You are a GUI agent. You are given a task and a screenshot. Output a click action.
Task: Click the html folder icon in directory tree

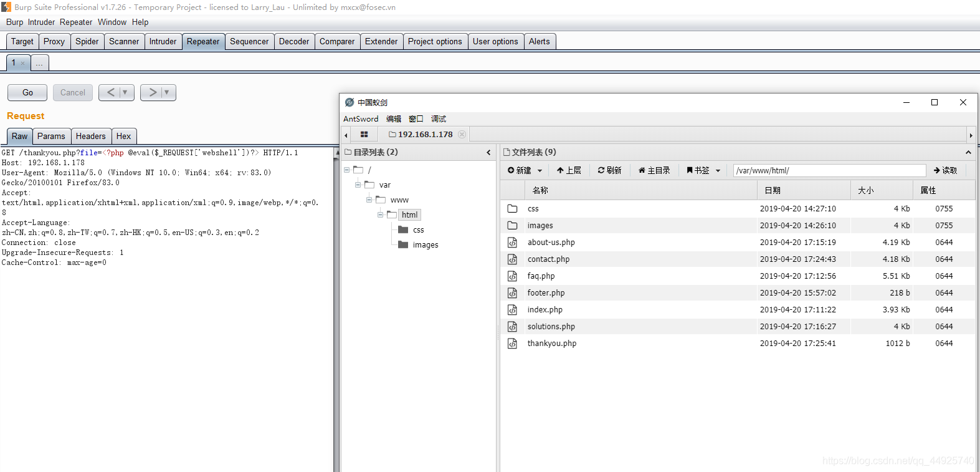coord(392,214)
